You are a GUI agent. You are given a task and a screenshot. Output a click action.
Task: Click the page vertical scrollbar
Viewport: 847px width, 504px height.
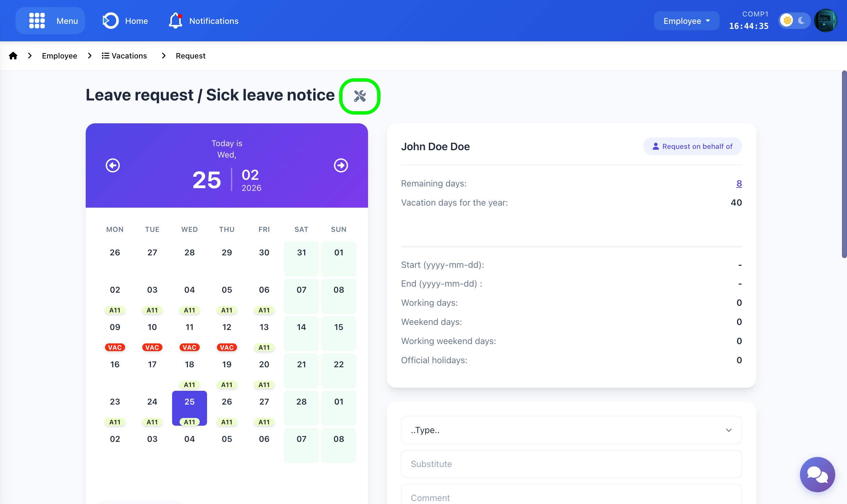(844, 164)
